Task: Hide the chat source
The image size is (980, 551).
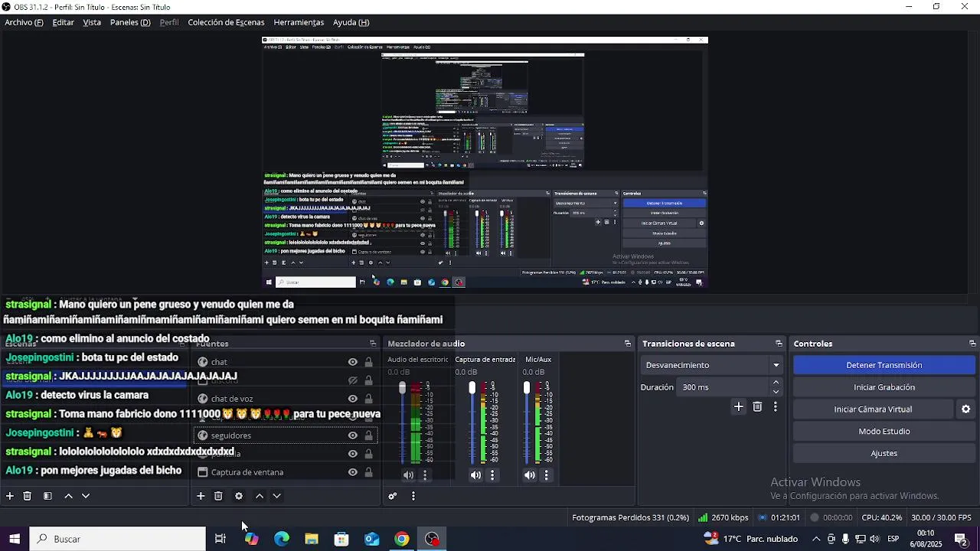Action: pyautogui.click(x=353, y=362)
